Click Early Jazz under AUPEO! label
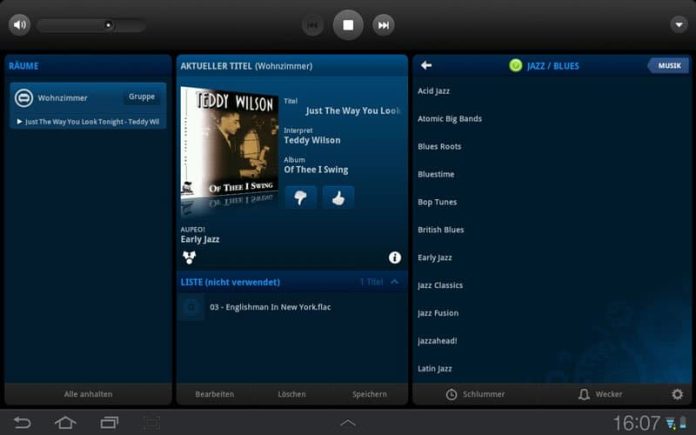This screenshot has height=435, width=696. [200, 239]
